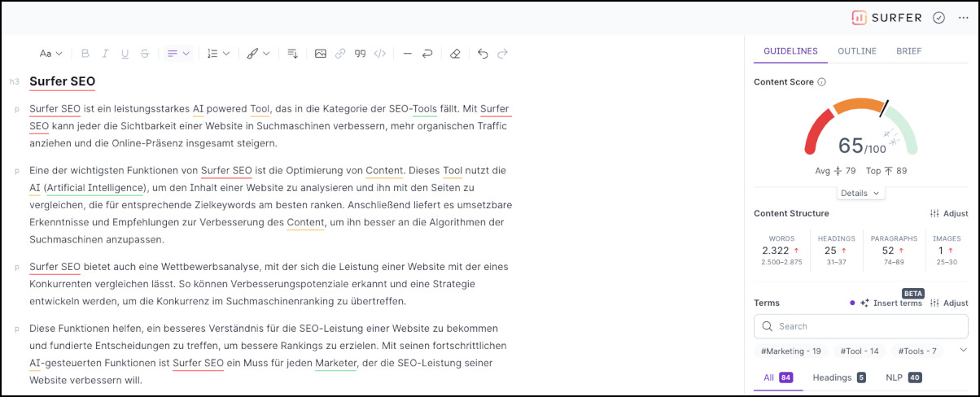Viewport: 980px width, 397px height.
Task: Click the text direction icon
Action: pyautogui.click(x=293, y=54)
